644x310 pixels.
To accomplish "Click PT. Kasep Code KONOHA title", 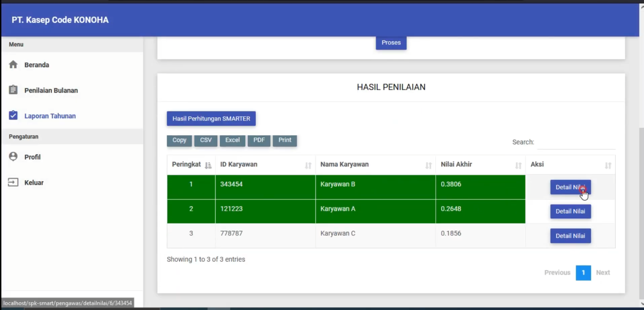I will (x=60, y=20).
